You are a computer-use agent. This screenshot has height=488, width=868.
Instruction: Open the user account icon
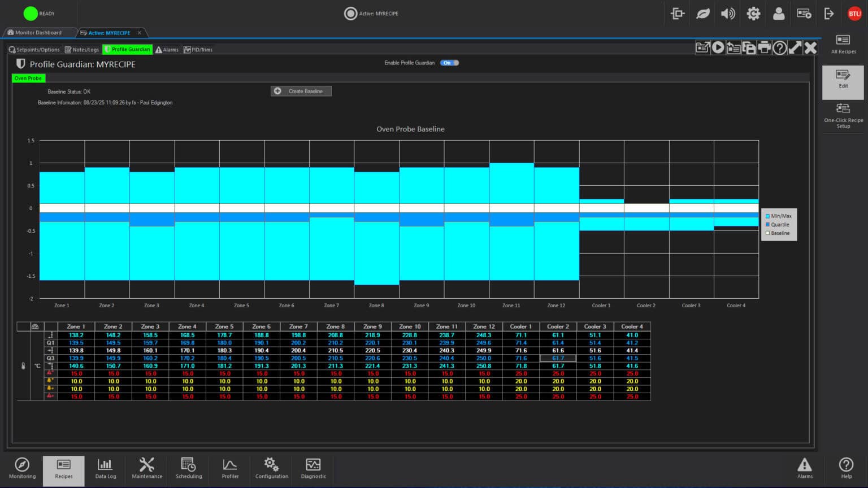coord(778,14)
